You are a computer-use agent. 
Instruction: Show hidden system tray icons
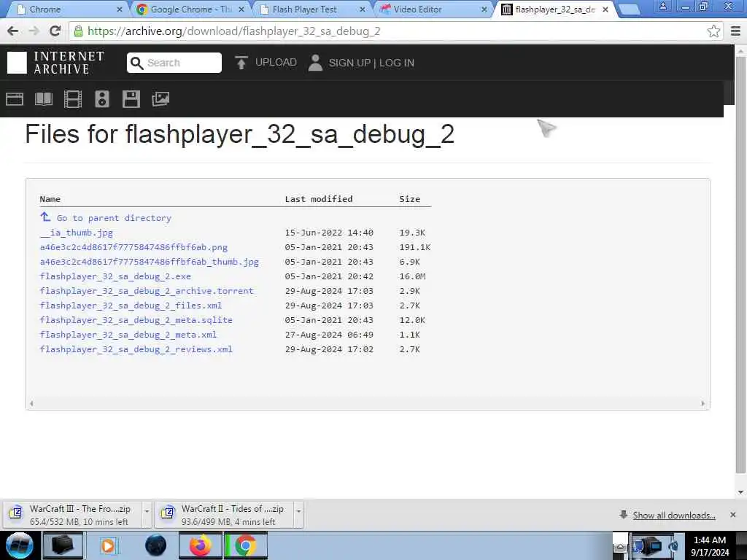tap(620, 545)
